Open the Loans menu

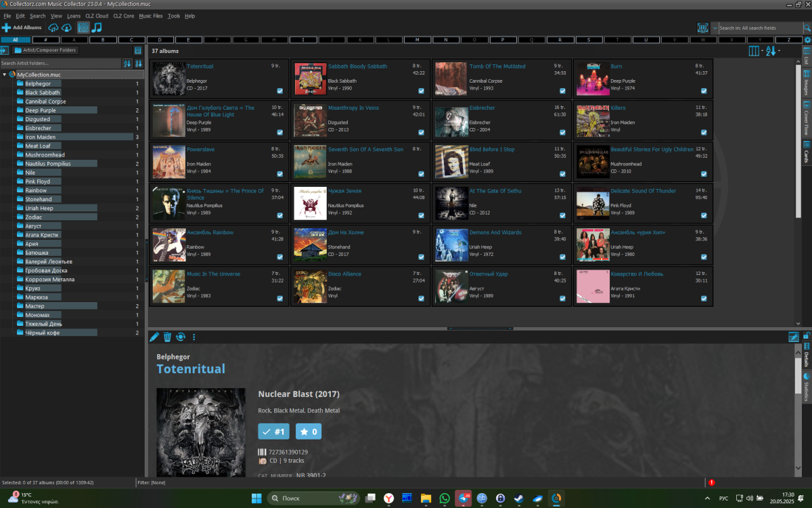tap(73, 16)
